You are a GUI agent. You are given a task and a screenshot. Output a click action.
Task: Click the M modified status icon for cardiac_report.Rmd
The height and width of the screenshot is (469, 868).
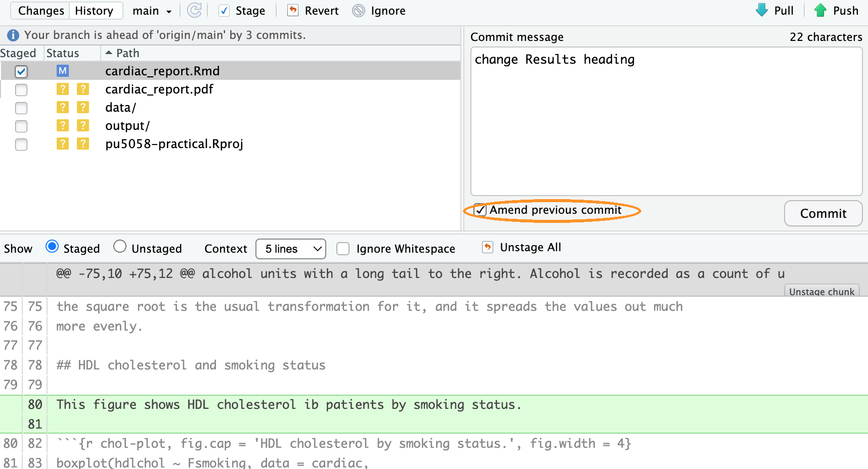pos(63,71)
